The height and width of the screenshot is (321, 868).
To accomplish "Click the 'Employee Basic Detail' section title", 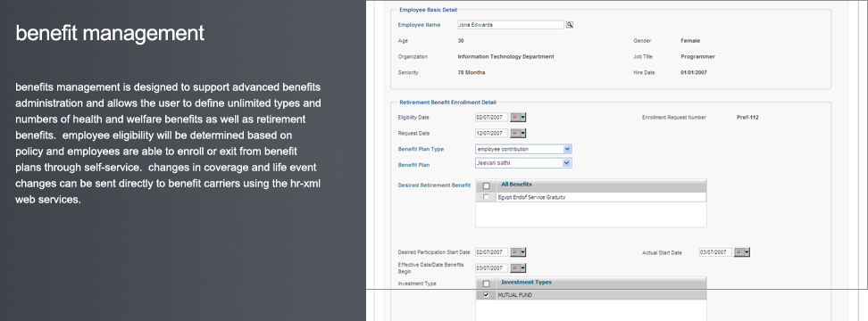I will click(428, 10).
